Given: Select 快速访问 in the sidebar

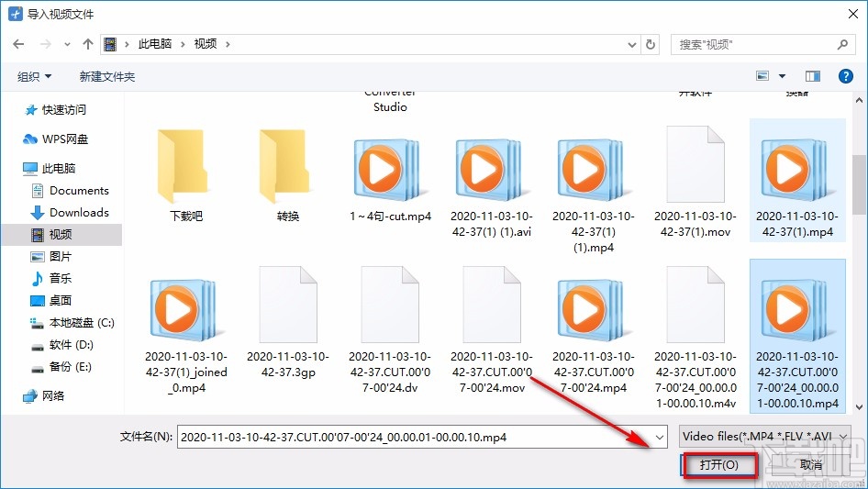Looking at the screenshot, I should point(55,110).
